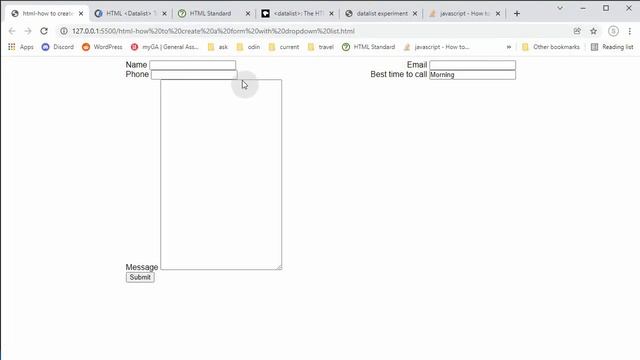Click the Message label
The image size is (640, 360).
coord(142,267)
